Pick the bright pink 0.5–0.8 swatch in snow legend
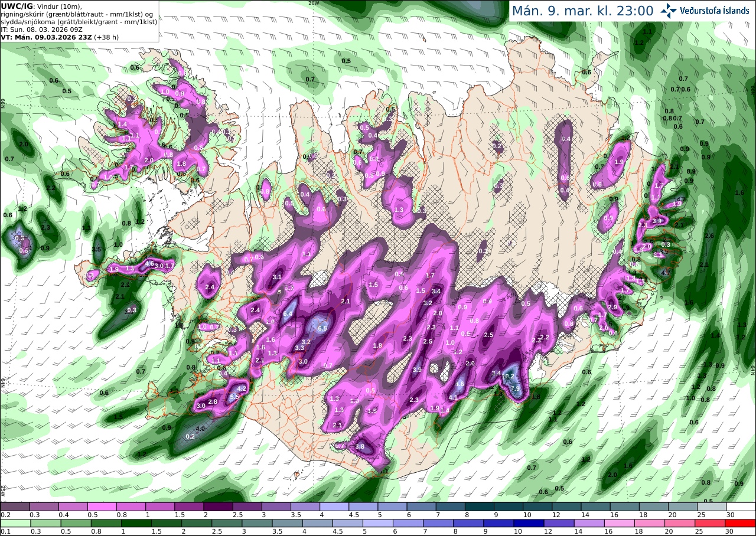The width and height of the screenshot is (756, 536). click(102, 506)
